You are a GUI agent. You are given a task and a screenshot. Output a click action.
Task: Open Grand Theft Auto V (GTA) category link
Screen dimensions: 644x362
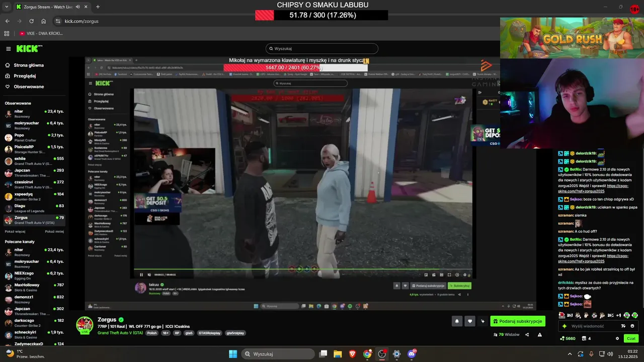(120, 333)
